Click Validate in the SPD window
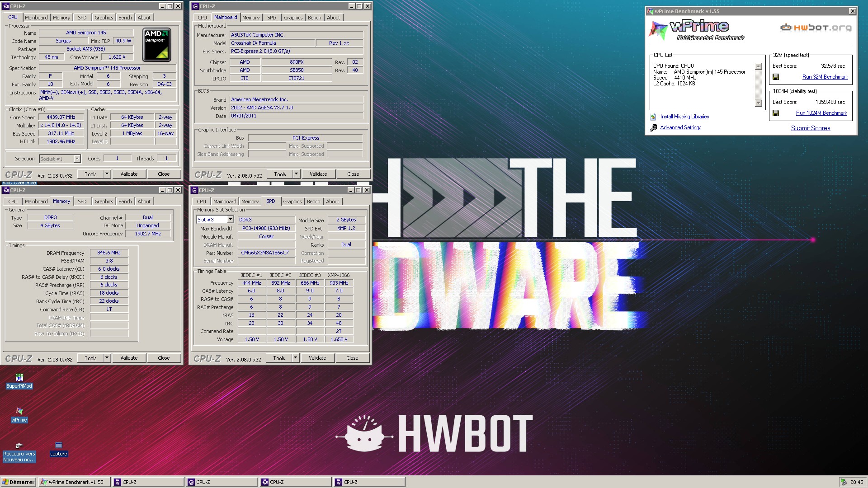The image size is (868, 488). [317, 358]
